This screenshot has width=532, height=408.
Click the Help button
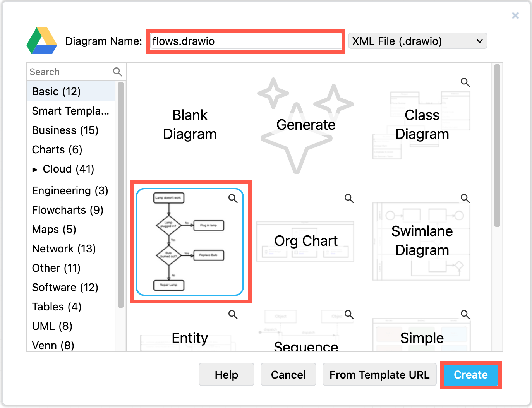tap(226, 374)
